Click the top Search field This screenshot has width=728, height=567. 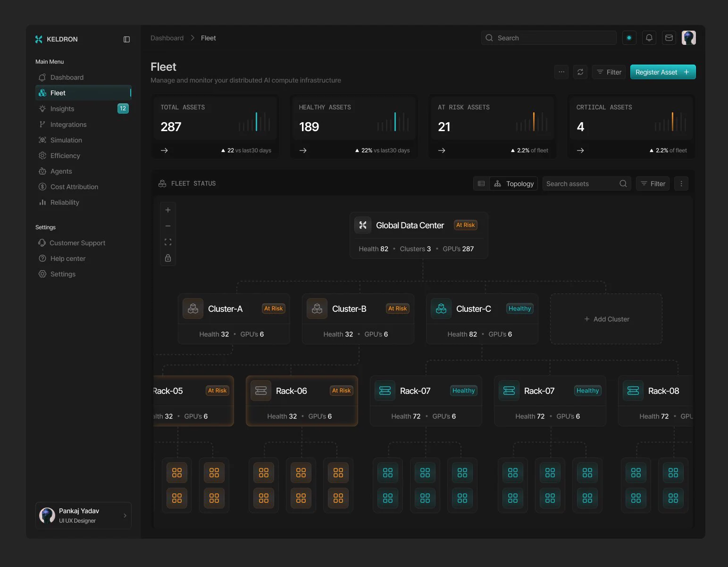click(549, 38)
